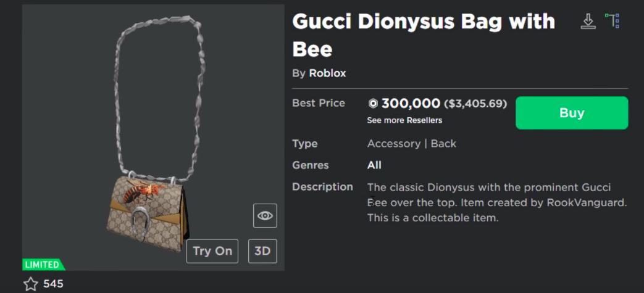Expand See more Resellers
The width and height of the screenshot is (644, 293).
tap(404, 120)
